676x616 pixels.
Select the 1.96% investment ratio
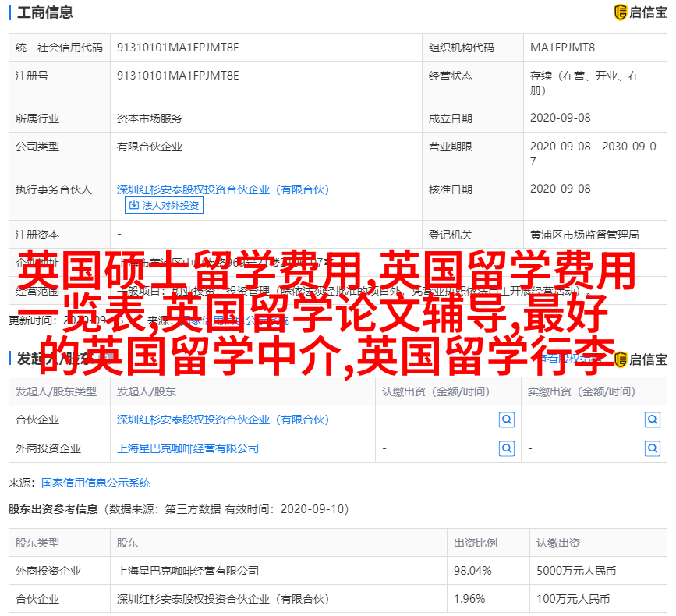pos(469,599)
